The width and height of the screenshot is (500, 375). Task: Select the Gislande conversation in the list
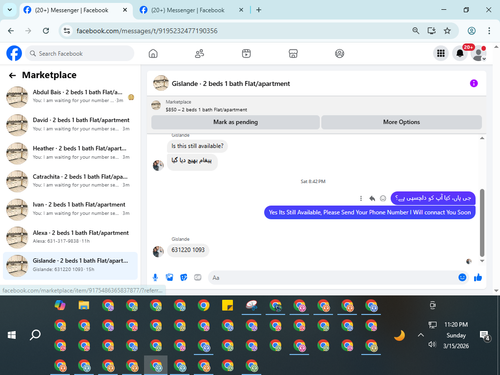70,265
